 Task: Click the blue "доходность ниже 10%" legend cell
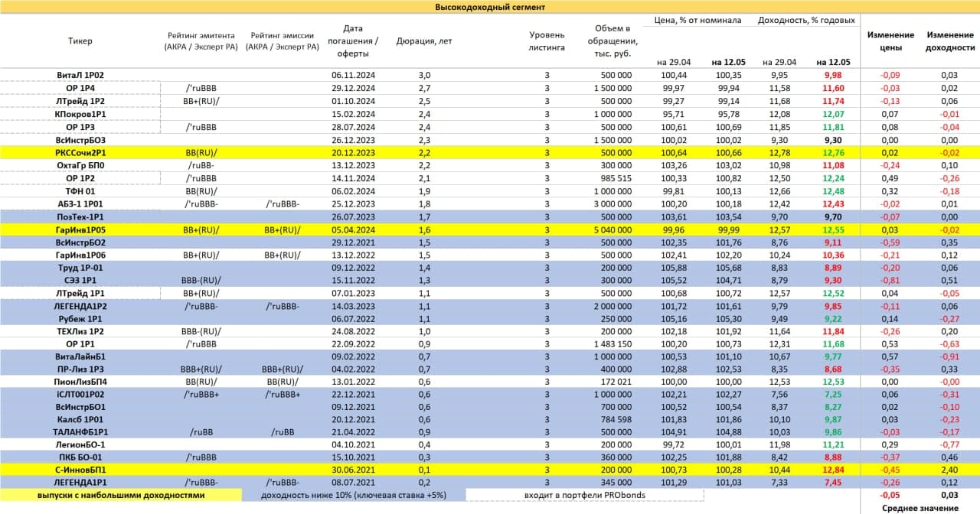pyautogui.click(x=352, y=496)
